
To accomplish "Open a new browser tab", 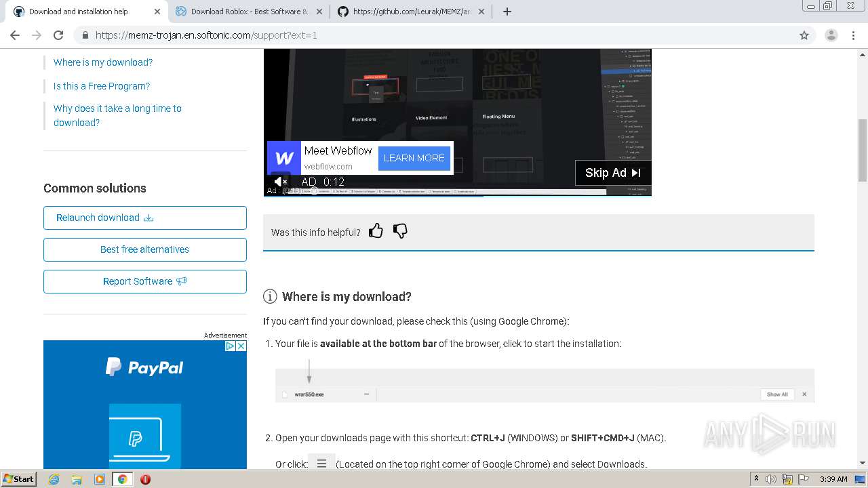I will [507, 12].
